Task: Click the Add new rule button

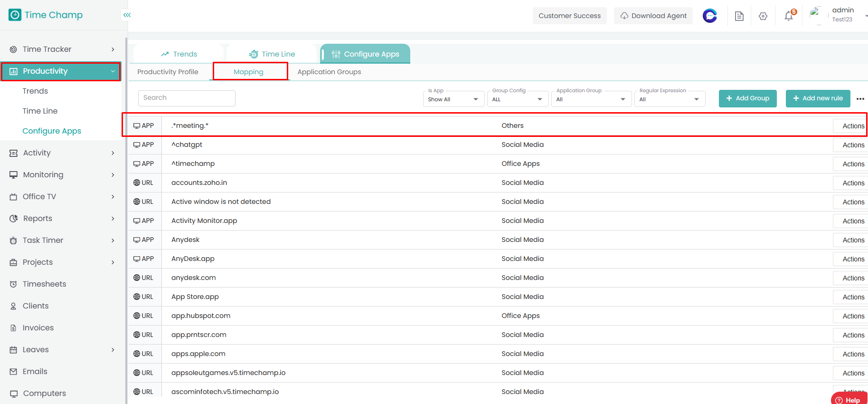Action: 818,98
